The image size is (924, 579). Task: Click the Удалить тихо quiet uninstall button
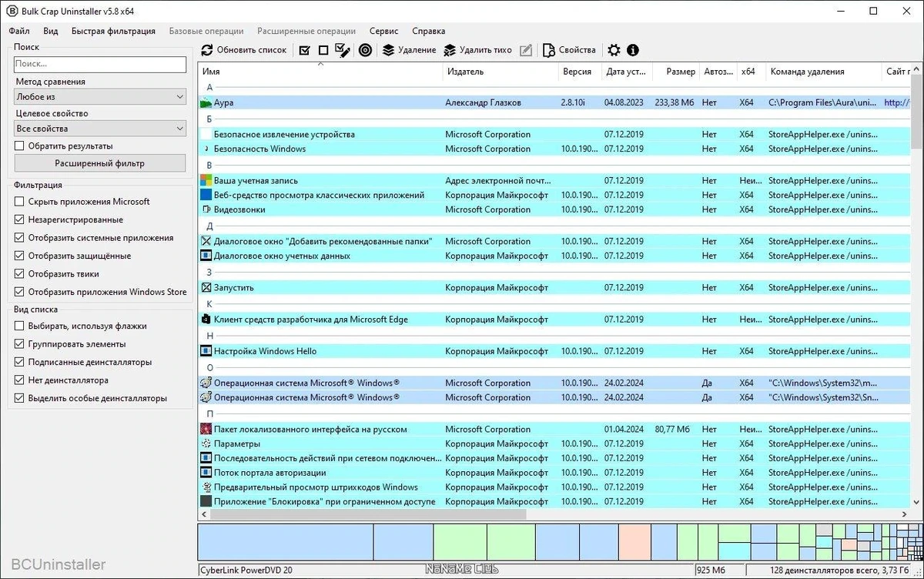[477, 50]
